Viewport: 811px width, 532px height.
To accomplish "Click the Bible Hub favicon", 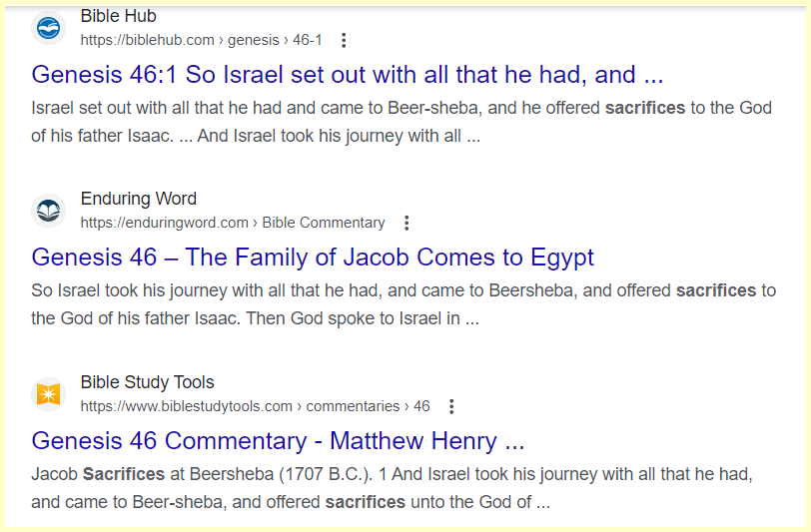I will point(48,28).
